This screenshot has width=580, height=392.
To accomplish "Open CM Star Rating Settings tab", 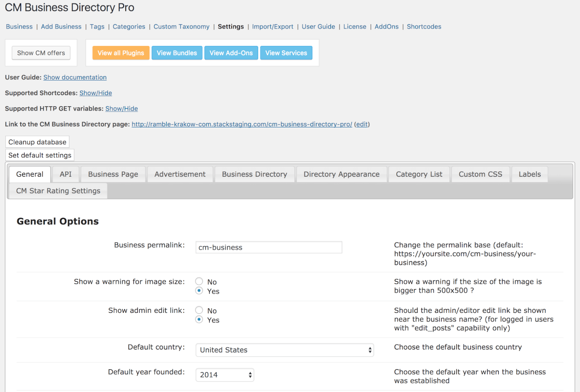I will 58,191.
